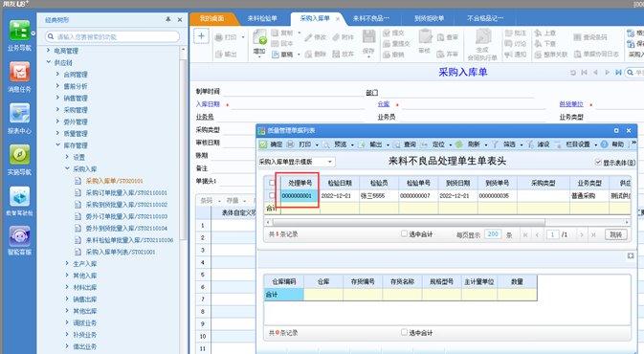Click the 增加 (add) toolbar icon
Image resolution: width=644 pixels, height=354 pixels.
click(x=259, y=43)
